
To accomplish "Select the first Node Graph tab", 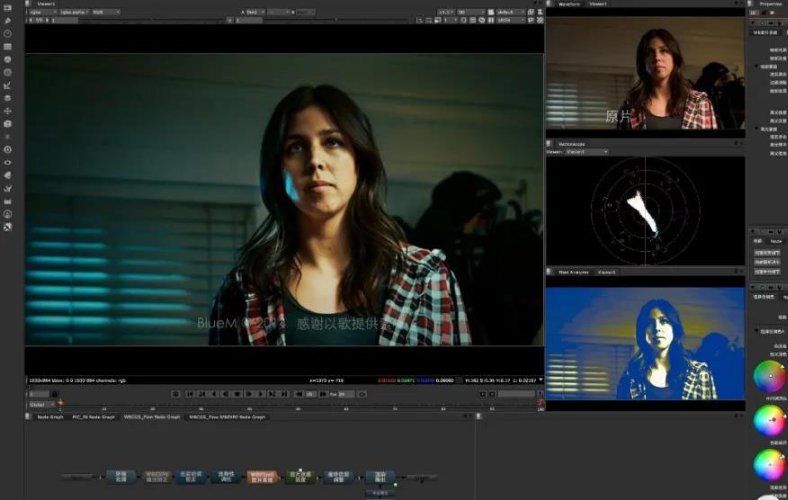I will [50, 417].
